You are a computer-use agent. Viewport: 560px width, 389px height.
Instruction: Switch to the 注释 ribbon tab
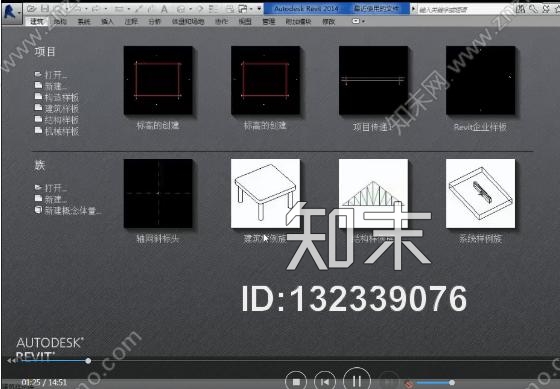131,21
